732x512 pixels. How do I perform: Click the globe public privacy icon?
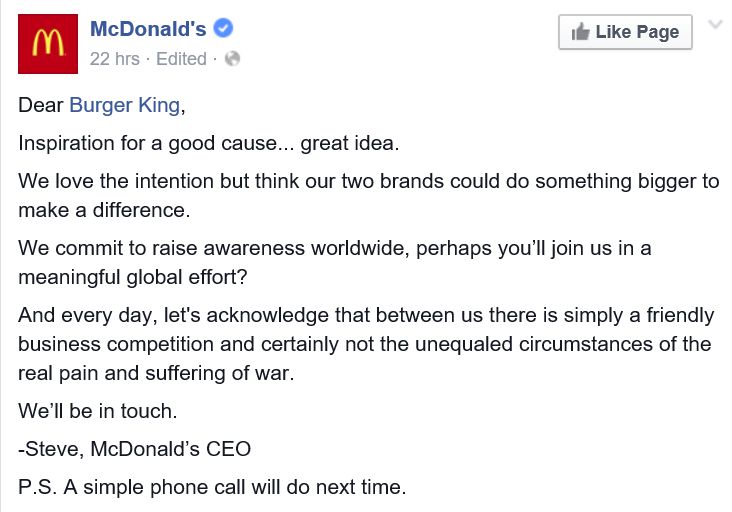(x=233, y=59)
